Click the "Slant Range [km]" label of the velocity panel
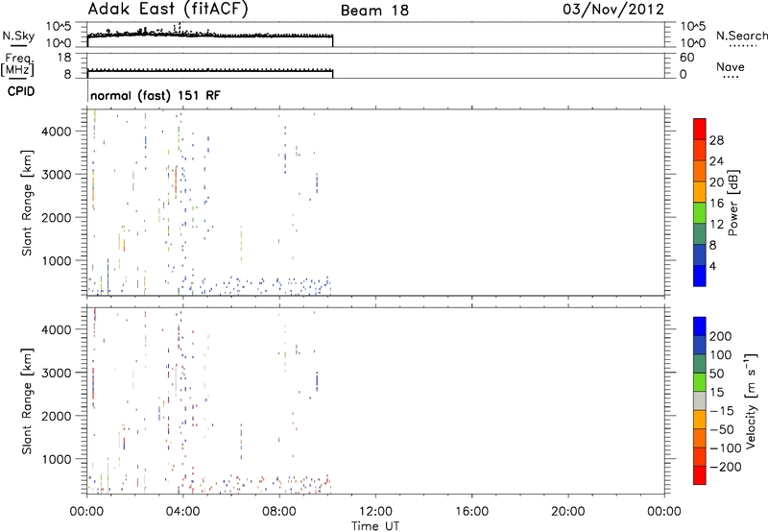768x532 pixels. (x=27, y=401)
